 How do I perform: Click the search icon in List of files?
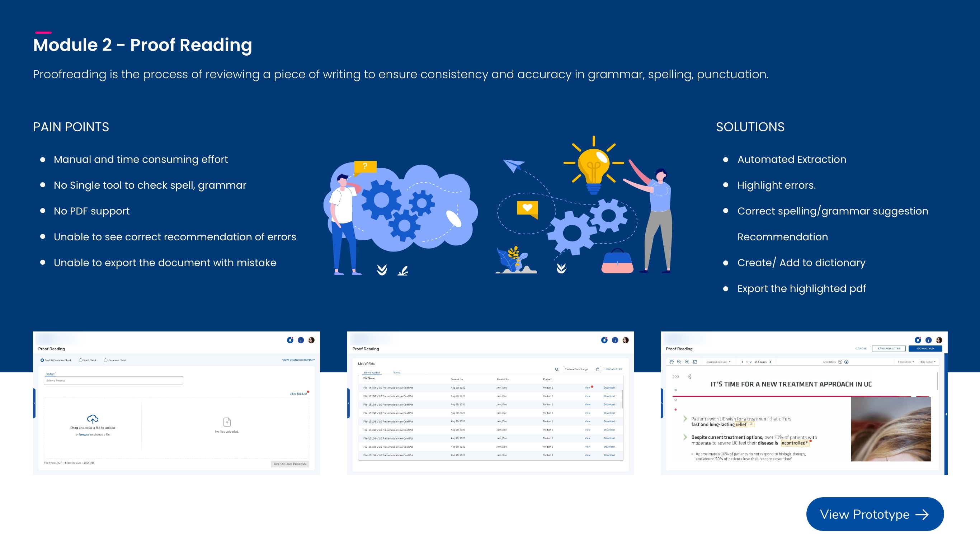click(557, 369)
